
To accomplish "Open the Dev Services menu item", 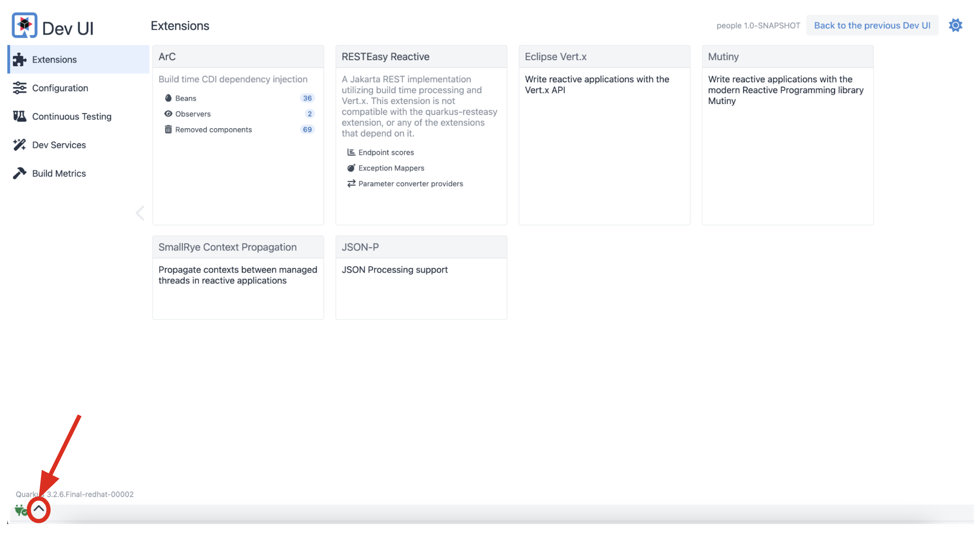I will (x=79, y=145).
